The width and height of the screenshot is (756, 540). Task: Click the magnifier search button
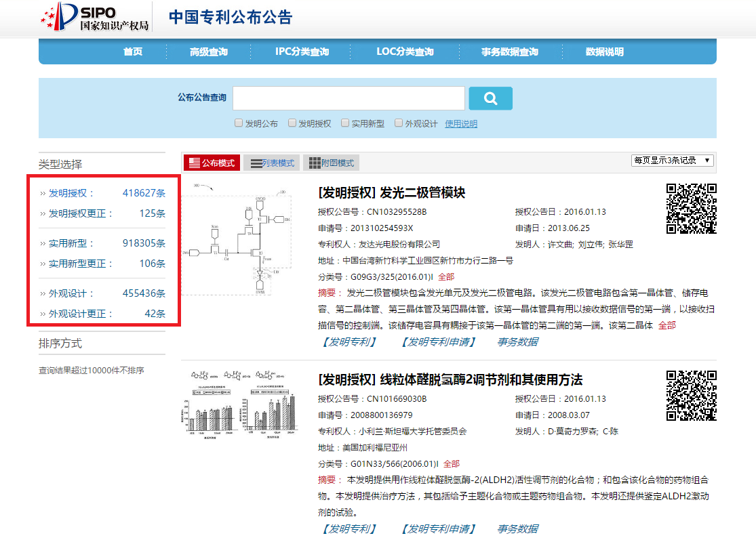490,98
